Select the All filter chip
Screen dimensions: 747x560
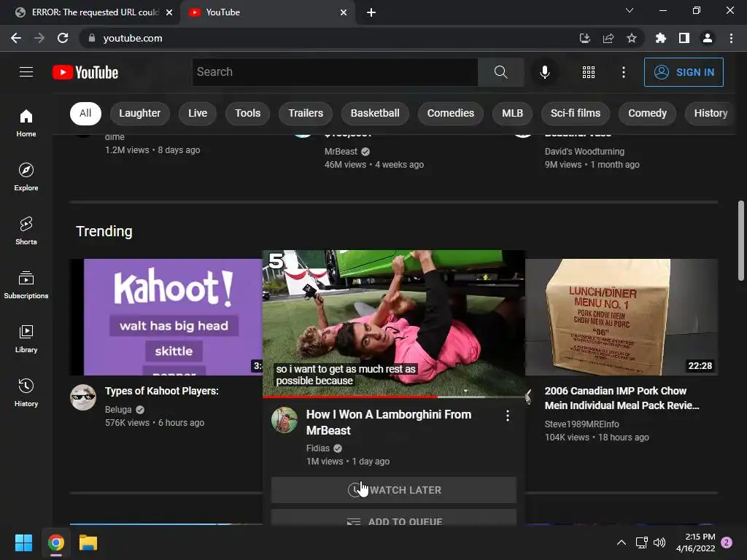(x=85, y=113)
